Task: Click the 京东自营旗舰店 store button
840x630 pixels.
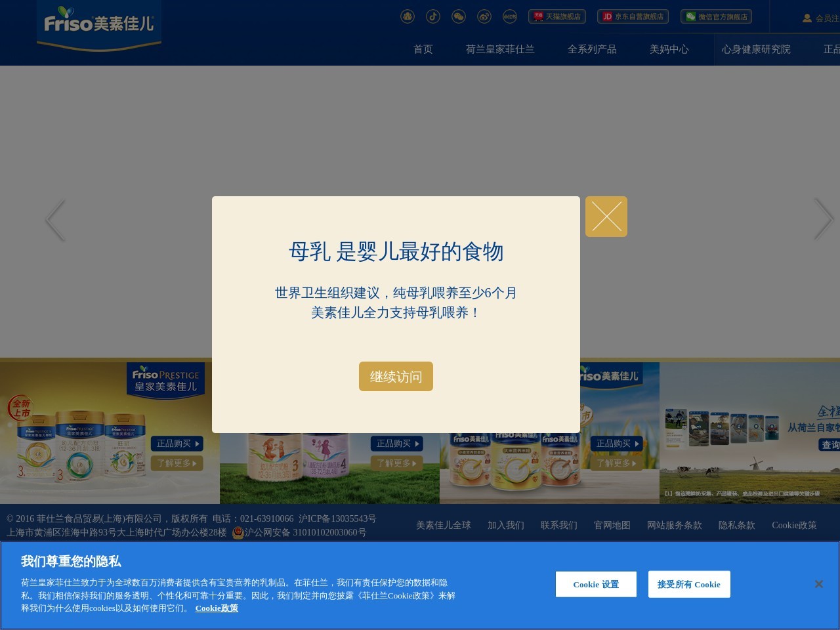Action: click(x=633, y=16)
